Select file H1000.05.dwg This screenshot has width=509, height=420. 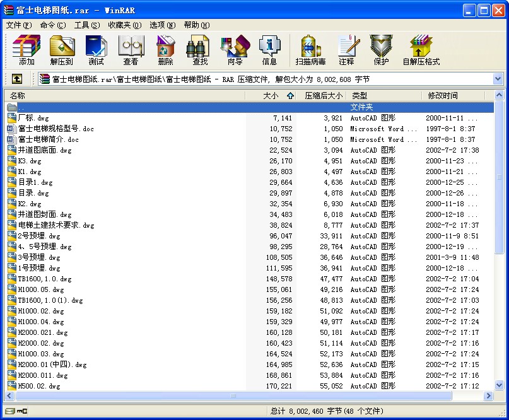tap(41, 289)
